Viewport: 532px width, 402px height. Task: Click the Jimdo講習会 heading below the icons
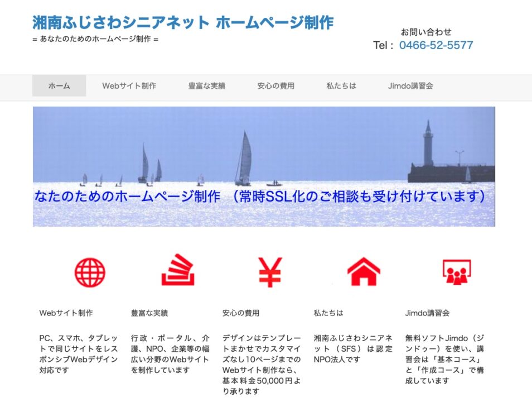(427, 313)
